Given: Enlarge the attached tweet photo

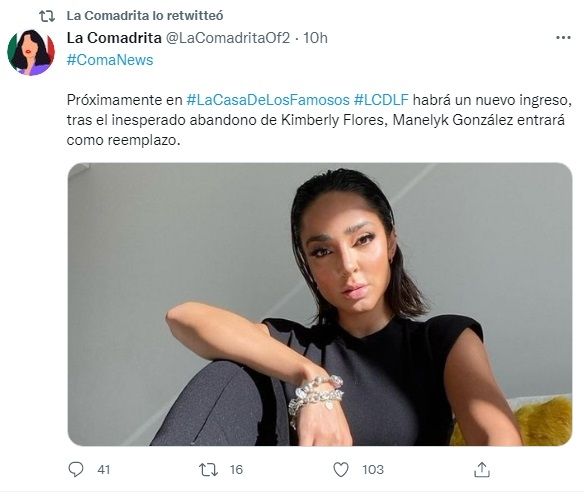Looking at the screenshot, I should [x=320, y=304].
